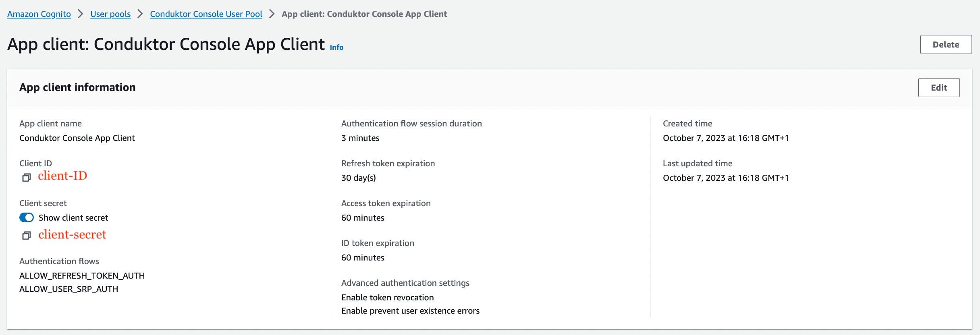Select the red client-secret text
Screen dimensions: 980x335
pyautogui.click(x=72, y=234)
